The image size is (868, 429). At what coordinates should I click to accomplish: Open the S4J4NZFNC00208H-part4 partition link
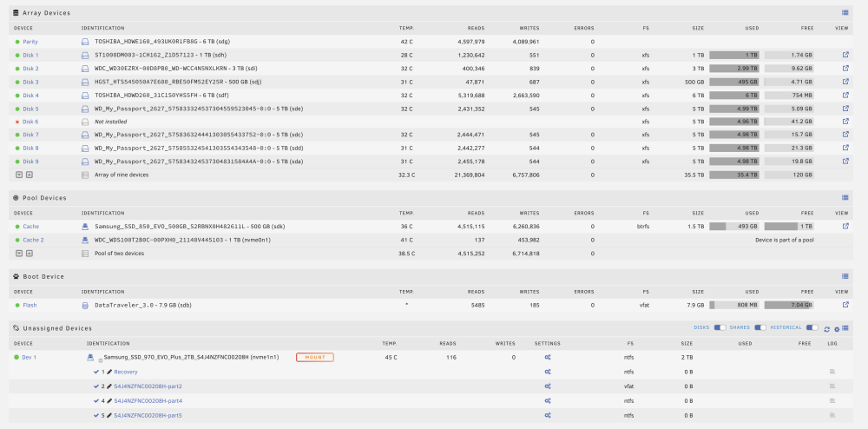148,400
